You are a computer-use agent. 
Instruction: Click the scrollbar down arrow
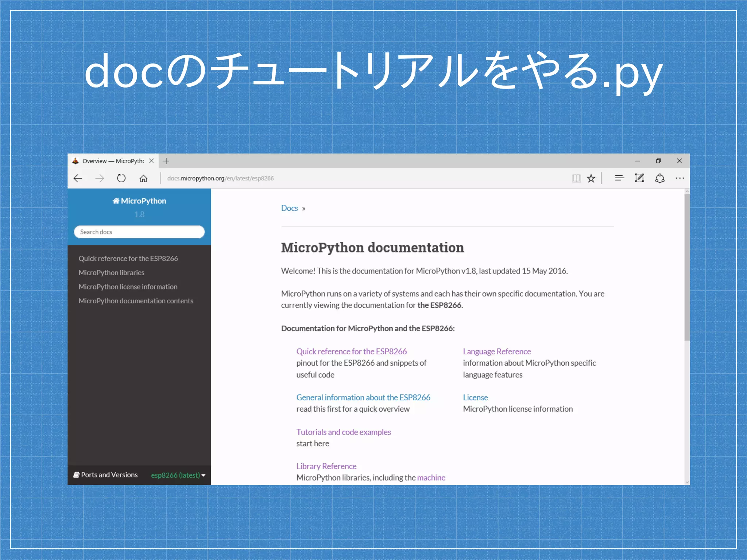[687, 482]
